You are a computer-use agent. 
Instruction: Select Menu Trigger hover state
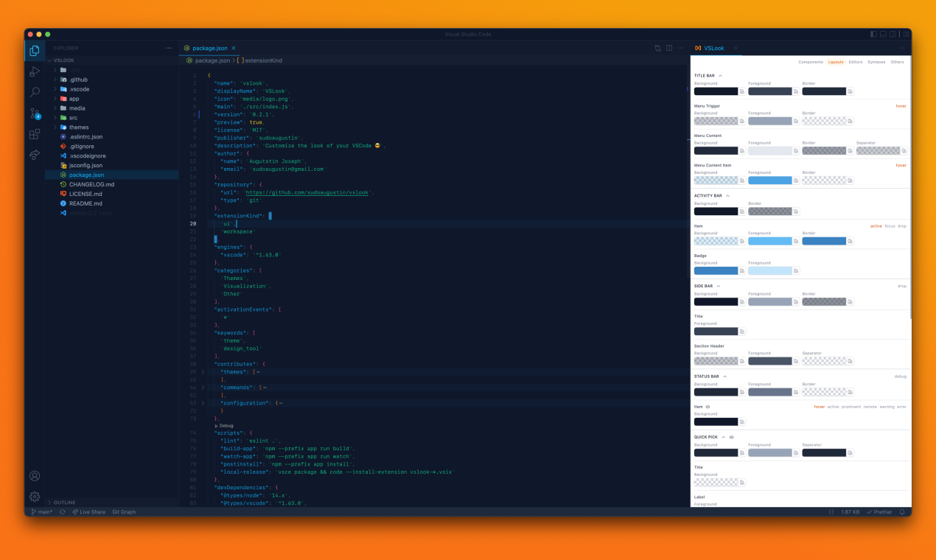(x=901, y=106)
